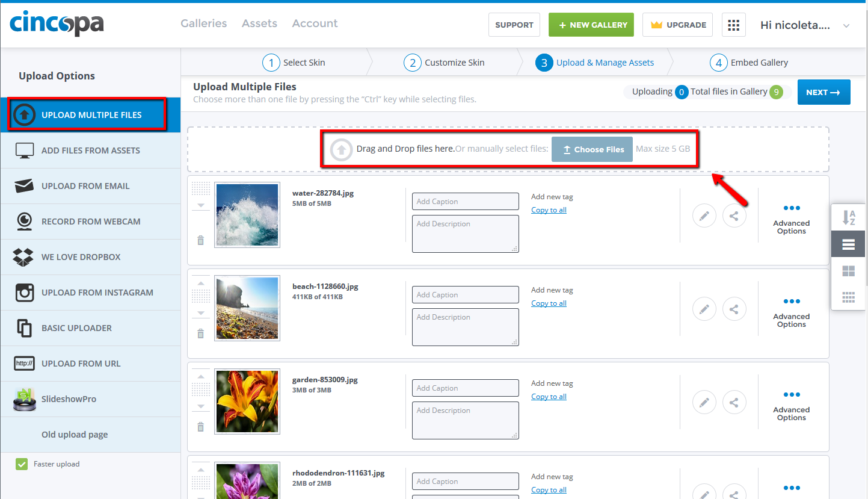
Task: Move rhododendron-111631.jpg up with arrow
Action: tap(201, 470)
